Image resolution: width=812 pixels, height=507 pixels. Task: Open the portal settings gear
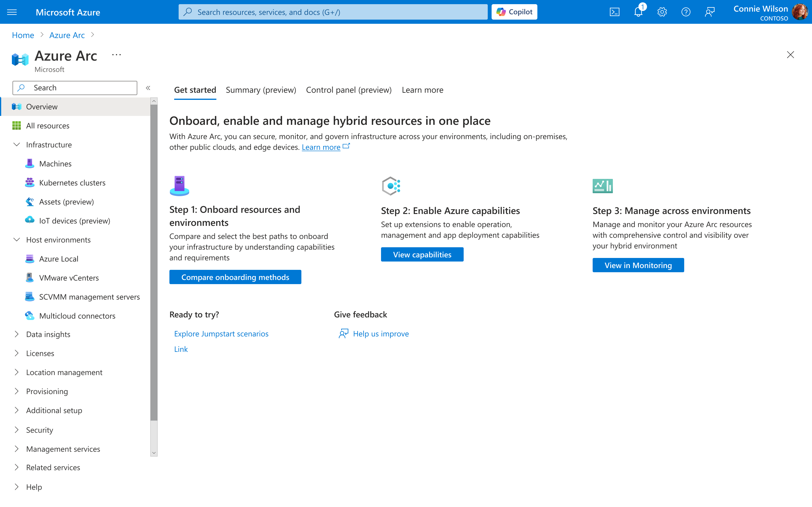pyautogui.click(x=662, y=12)
